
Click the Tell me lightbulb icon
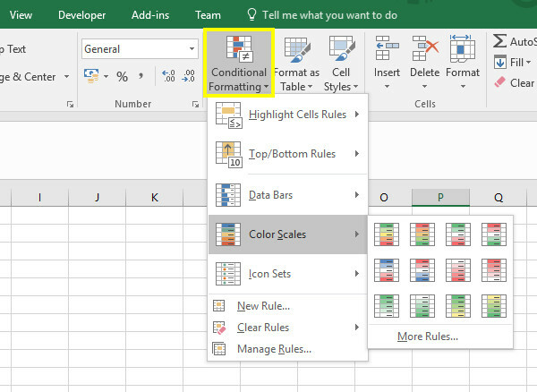coord(251,14)
